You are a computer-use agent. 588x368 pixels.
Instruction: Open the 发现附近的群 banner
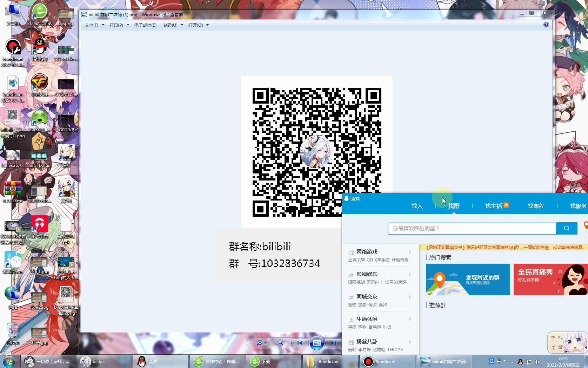click(x=468, y=280)
